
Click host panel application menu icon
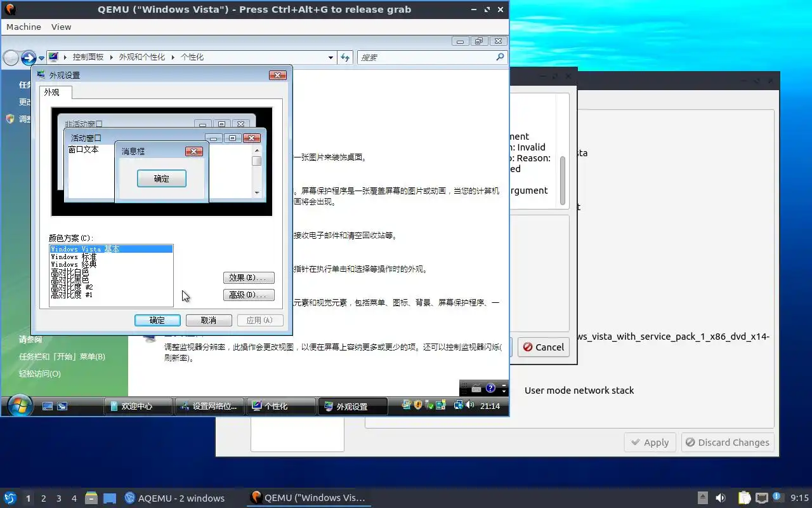pyautogui.click(x=10, y=498)
